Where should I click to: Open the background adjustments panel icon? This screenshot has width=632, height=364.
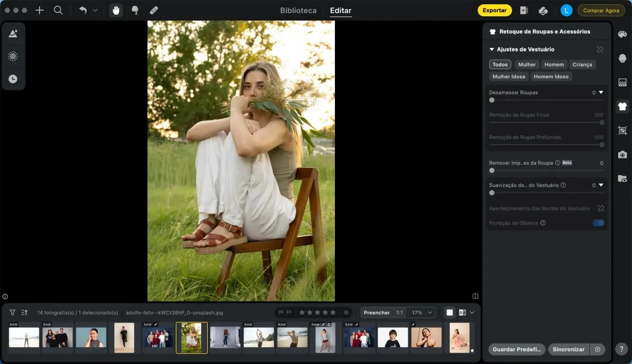pos(623,83)
